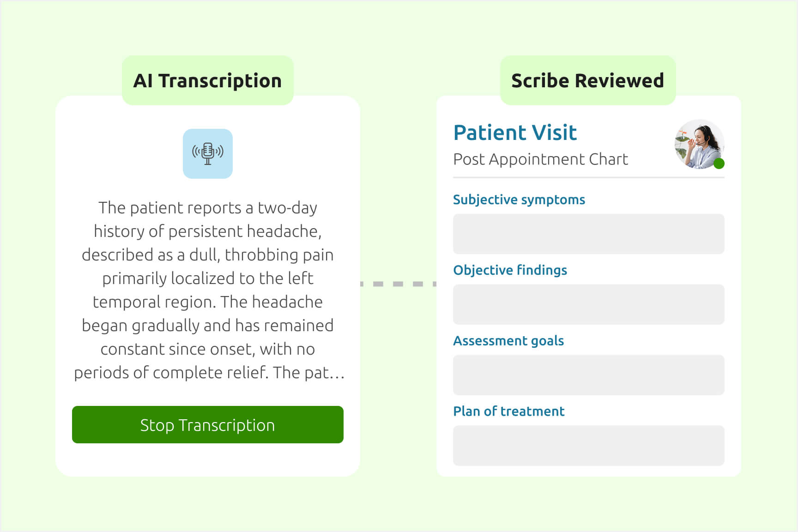
Task: Focus the Objective findings input field
Action: pos(588,304)
